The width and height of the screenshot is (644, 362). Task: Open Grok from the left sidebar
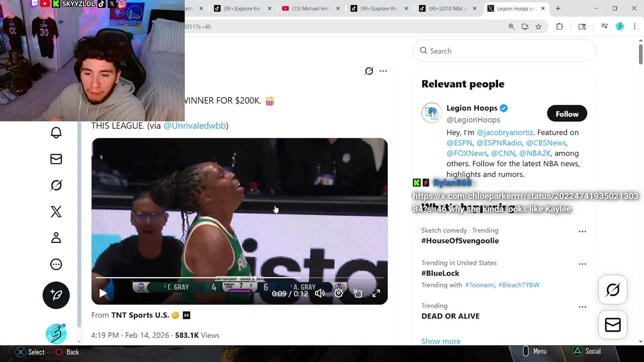click(x=56, y=186)
